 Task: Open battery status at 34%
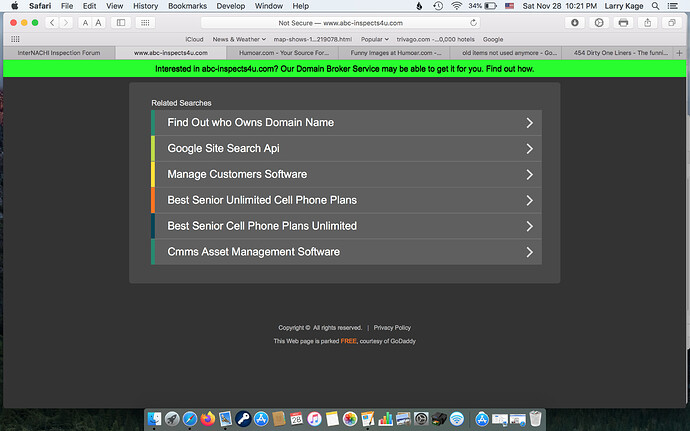pos(482,6)
